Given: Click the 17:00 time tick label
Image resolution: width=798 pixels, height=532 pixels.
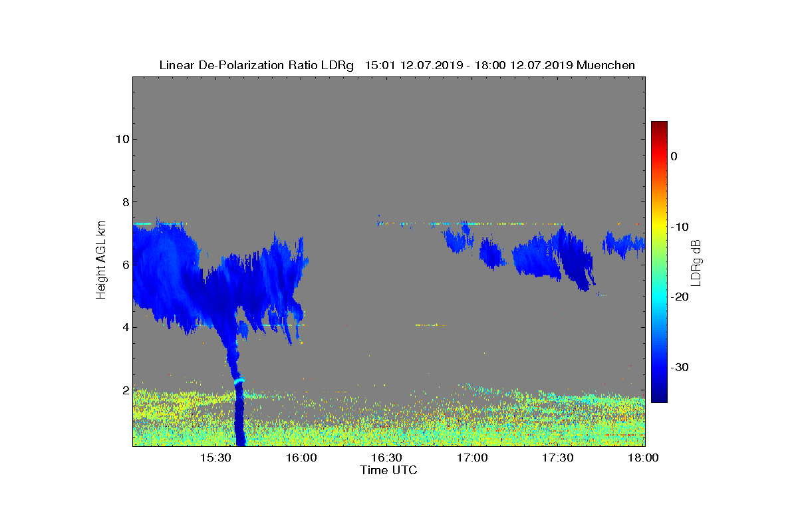Looking at the screenshot, I should coord(473,458).
